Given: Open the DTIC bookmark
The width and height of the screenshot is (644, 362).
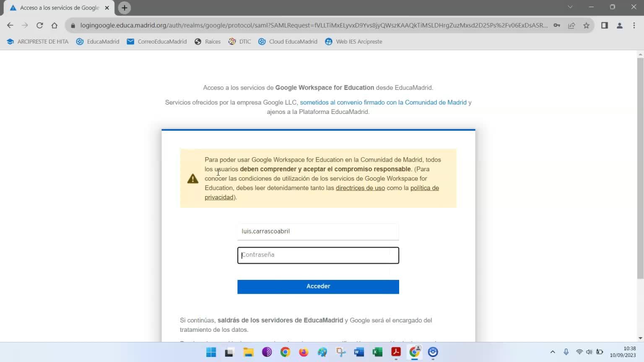Looking at the screenshot, I should click(x=239, y=41).
